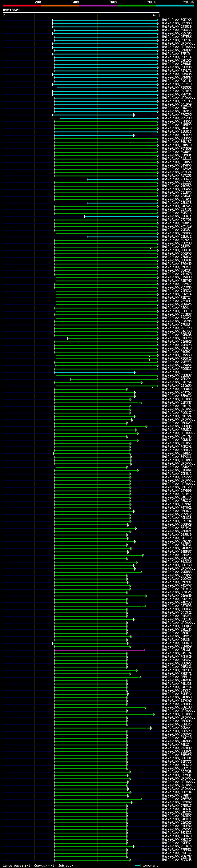Open hit UniRef100_Q9SUI9

coord(177,26)
